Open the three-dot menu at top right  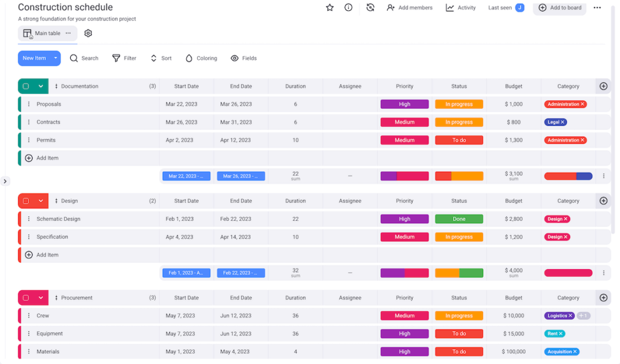(x=597, y=8)
